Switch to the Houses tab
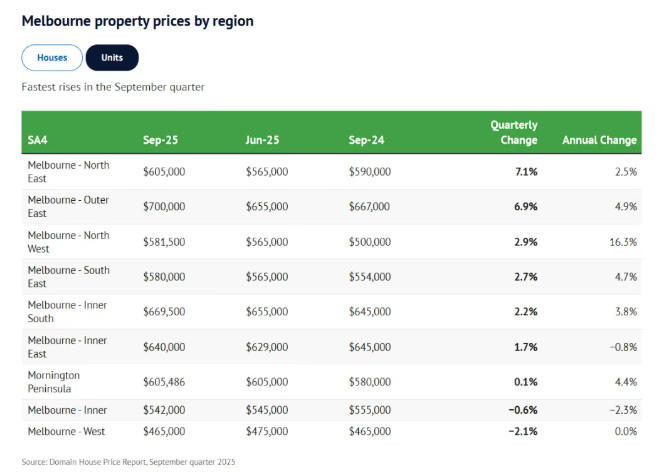 (52, 58)
